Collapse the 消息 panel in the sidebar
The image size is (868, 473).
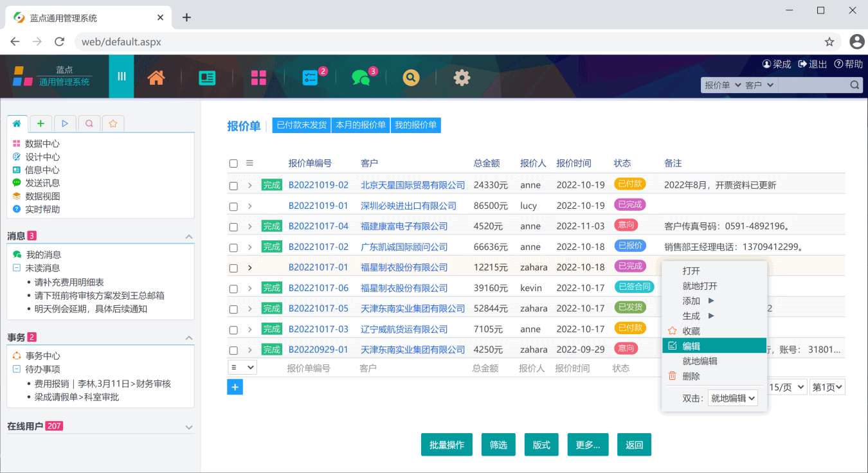coord(189,236)
